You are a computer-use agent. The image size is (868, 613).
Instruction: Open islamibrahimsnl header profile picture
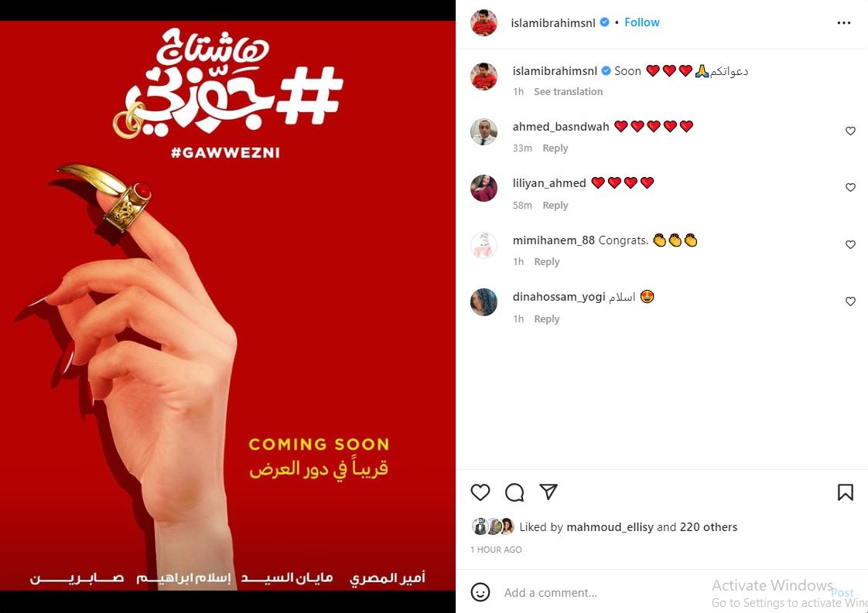tap(484, 22)
